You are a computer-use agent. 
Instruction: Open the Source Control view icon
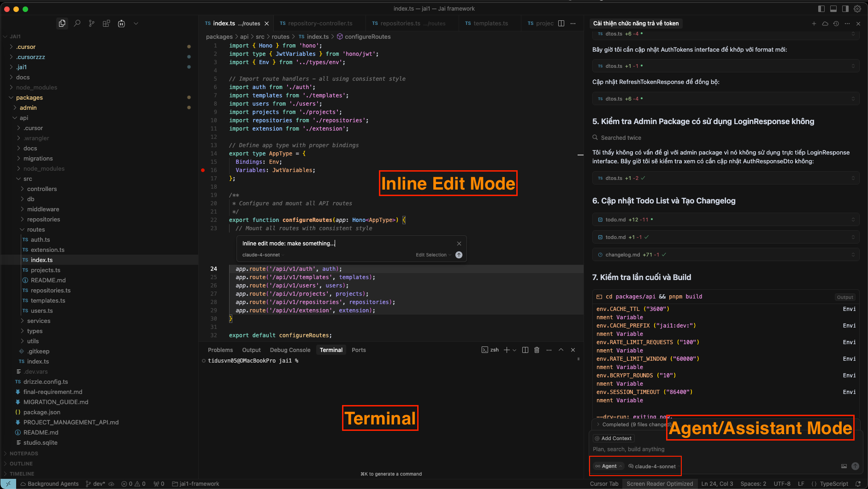(92, 23)
